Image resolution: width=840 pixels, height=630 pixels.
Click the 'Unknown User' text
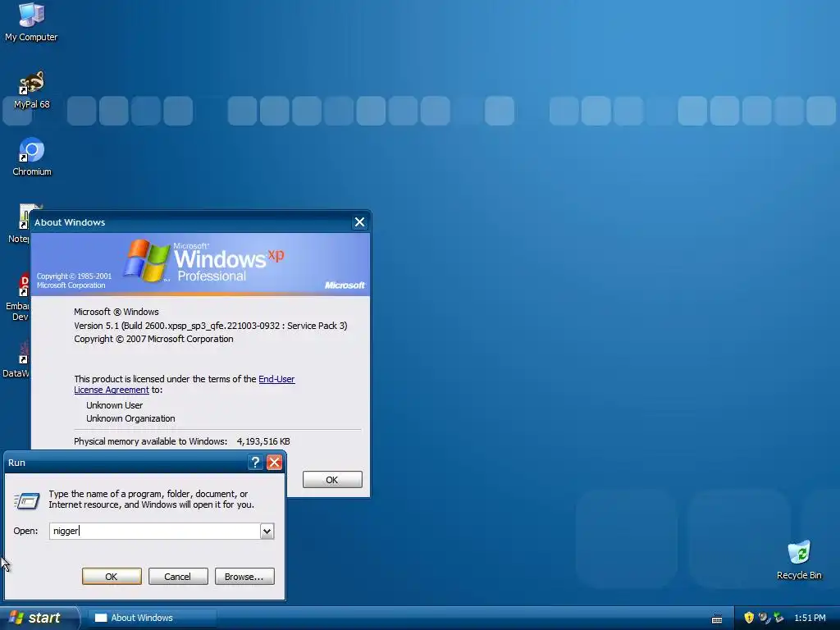(115, 405)
